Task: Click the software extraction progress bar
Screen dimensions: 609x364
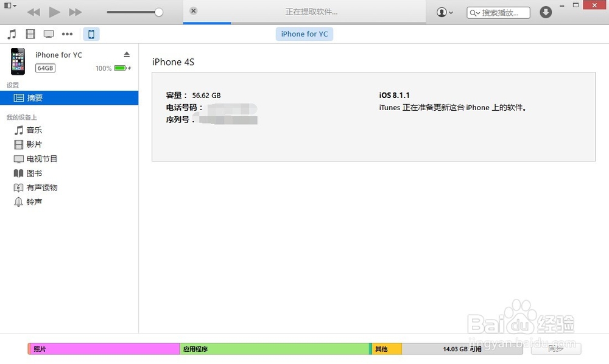Action: (304, 23)
